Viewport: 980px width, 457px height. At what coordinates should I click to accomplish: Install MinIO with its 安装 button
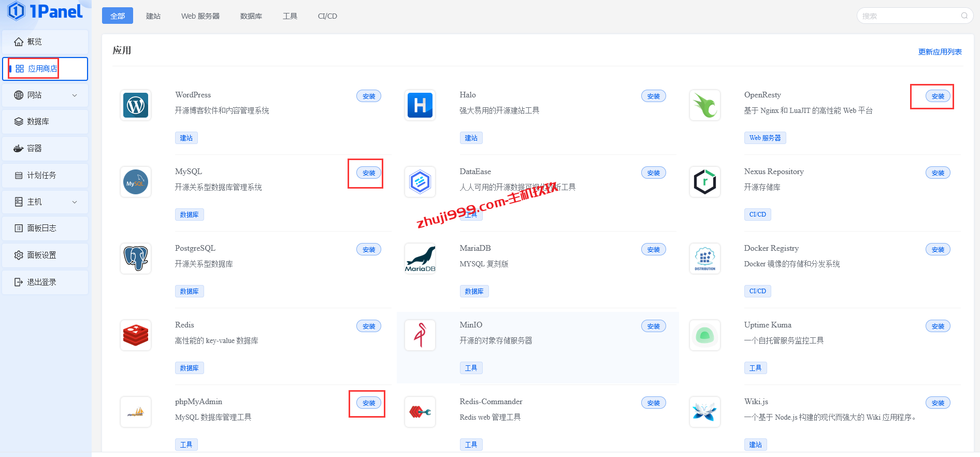tap(654, 326)
